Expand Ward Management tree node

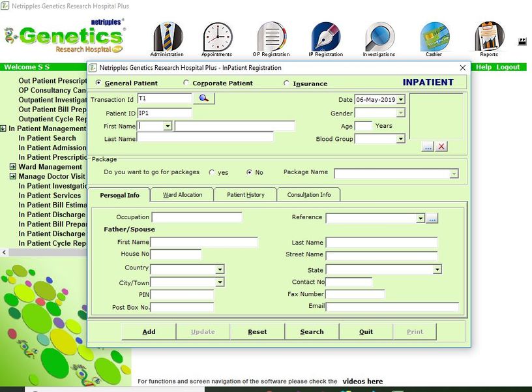pyautogui.click(x=12, y=166)
